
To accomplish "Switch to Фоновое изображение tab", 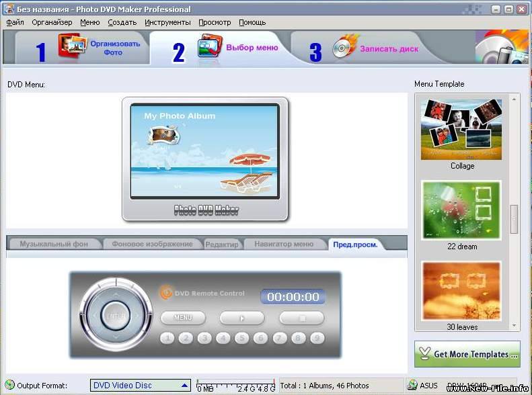I will coord(153,244).
